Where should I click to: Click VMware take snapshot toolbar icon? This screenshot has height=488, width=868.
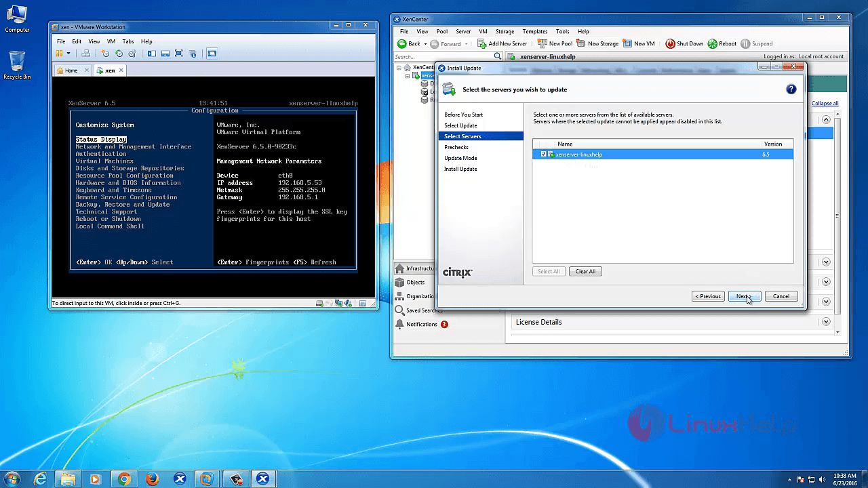pyautogui.click(x=105, y=54)
